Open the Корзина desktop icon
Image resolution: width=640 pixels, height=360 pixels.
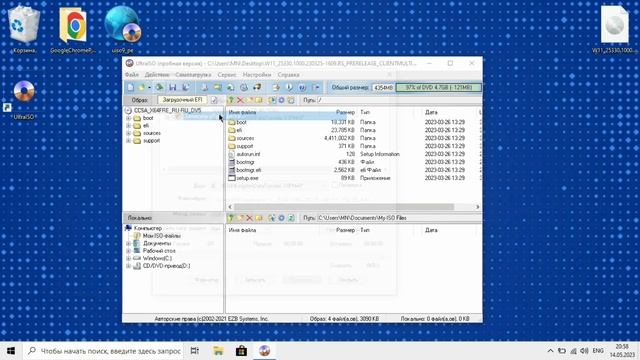pyautogui.click(x=24, y=30)
